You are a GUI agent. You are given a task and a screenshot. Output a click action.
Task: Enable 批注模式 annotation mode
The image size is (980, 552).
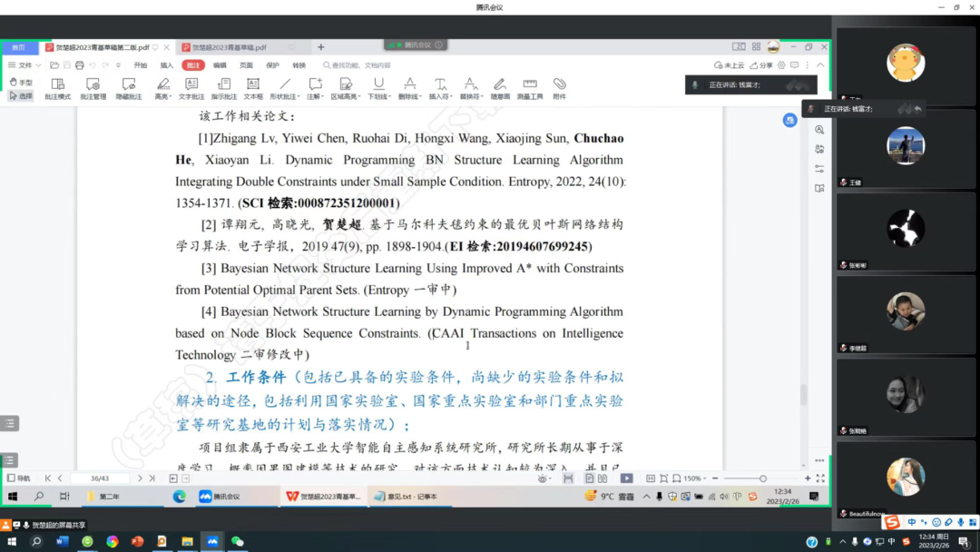[x=56, y=87]
